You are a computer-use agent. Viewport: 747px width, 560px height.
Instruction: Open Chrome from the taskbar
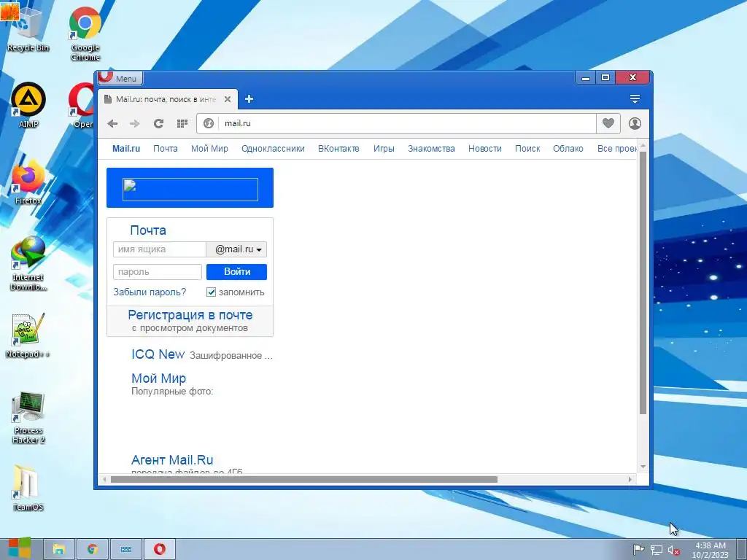(93, 549)
